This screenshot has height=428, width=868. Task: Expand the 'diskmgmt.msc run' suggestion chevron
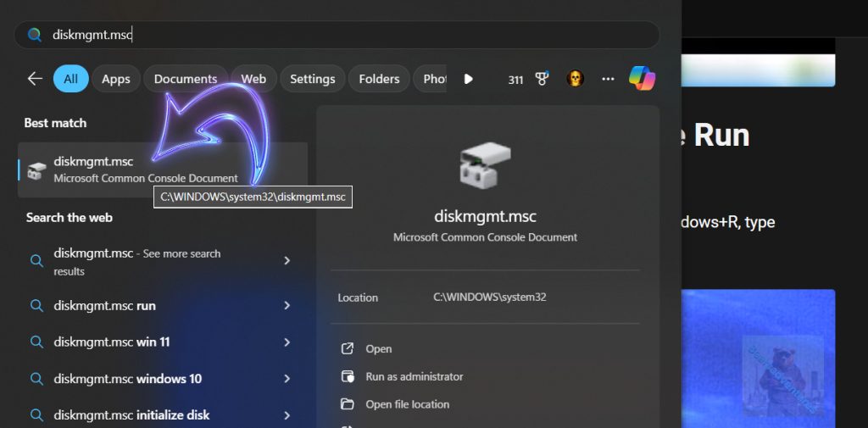click(287, 306)
